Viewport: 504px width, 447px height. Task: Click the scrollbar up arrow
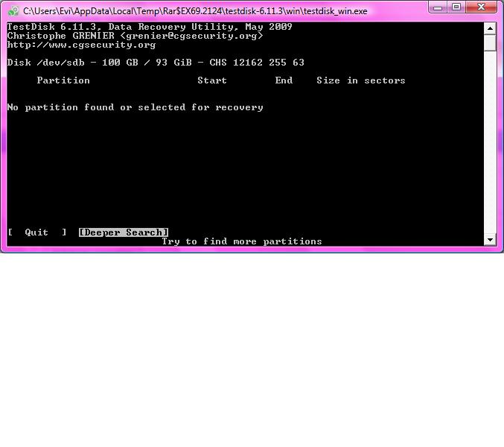tap(490, 28)
